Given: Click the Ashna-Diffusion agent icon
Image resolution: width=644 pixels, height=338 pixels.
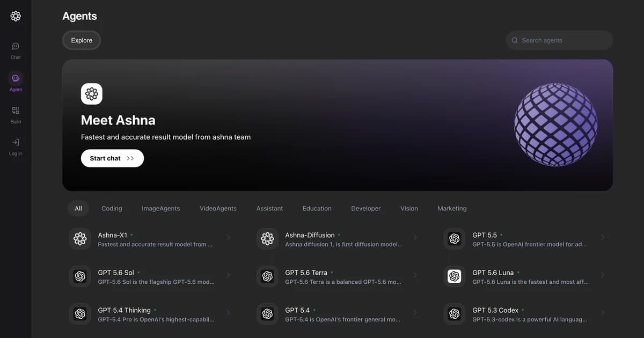Looking at the screenshot, I should click(x=268, y=239).
